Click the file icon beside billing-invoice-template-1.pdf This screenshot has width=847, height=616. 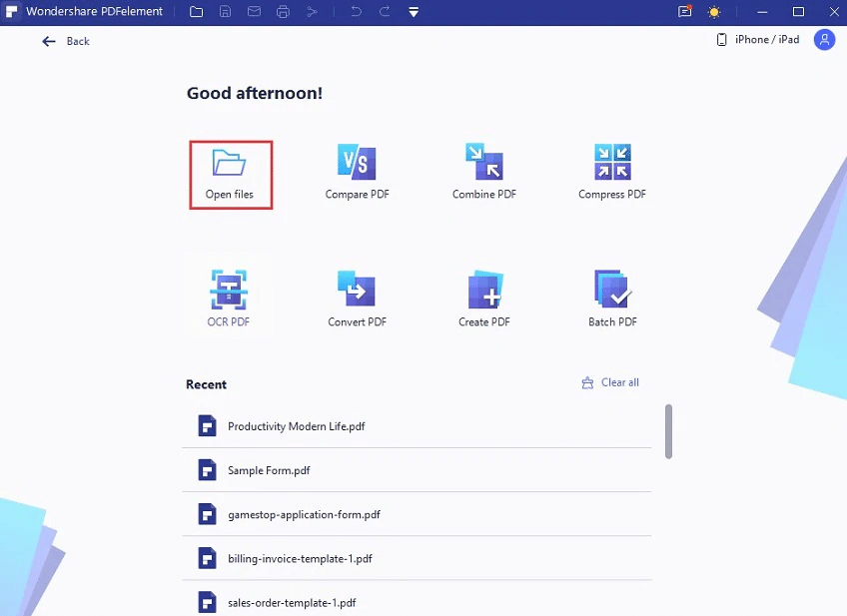click(x=207, y=558)
